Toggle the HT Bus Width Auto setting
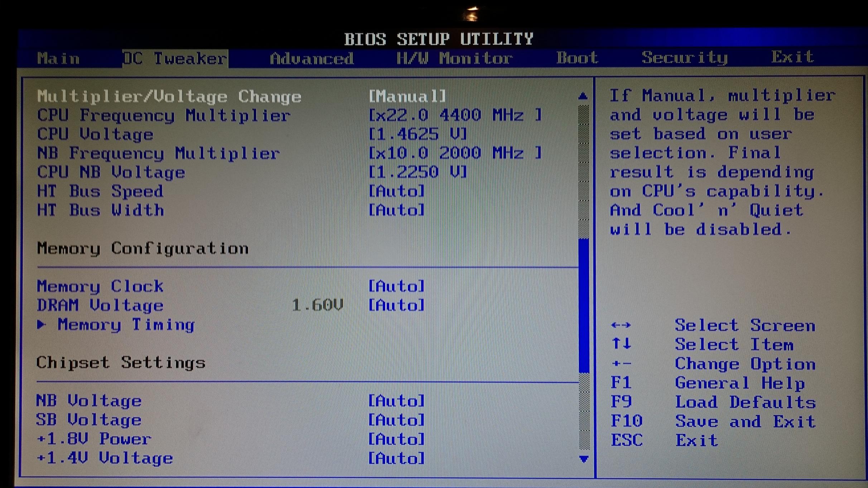 (396, 210)
